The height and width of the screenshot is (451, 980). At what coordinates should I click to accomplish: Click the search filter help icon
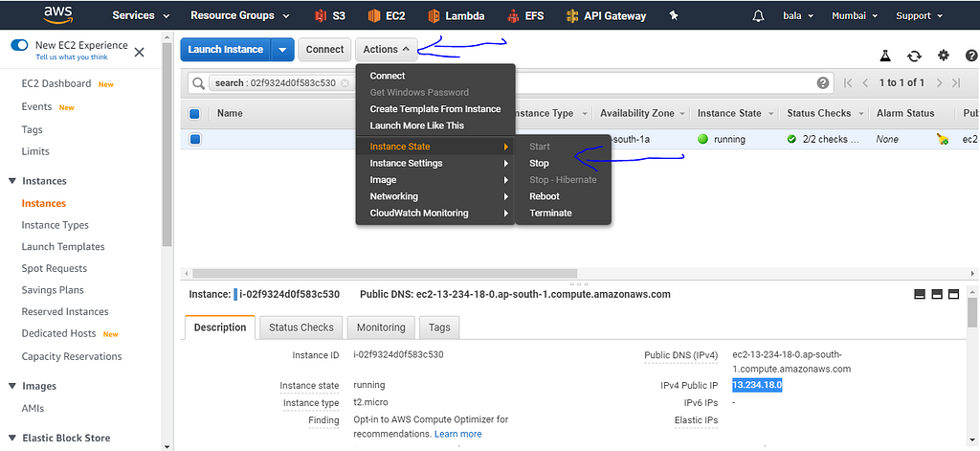(x=823, y=82)
